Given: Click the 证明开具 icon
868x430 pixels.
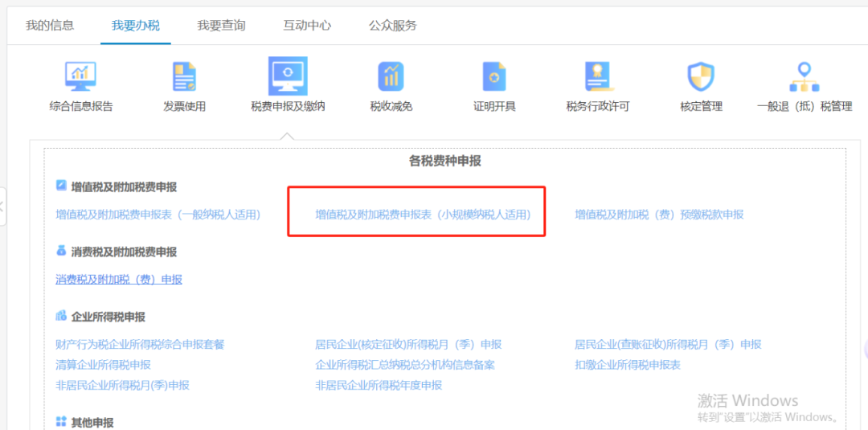Looking at the screenshot, I should click(x=494, y=76).
